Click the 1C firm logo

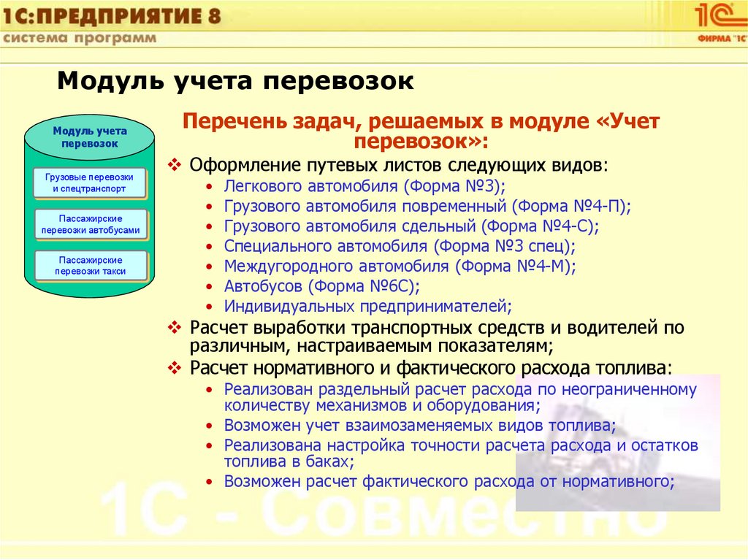coord(721,23)
